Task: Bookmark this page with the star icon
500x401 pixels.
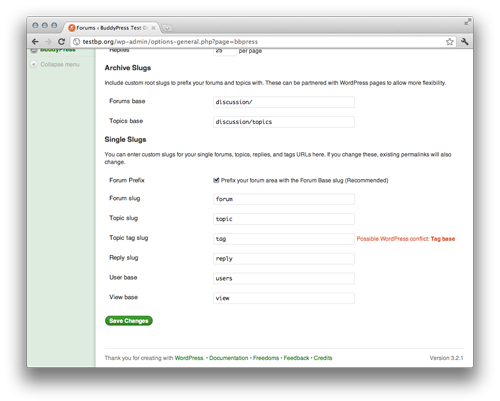Action: click(450, 42)
